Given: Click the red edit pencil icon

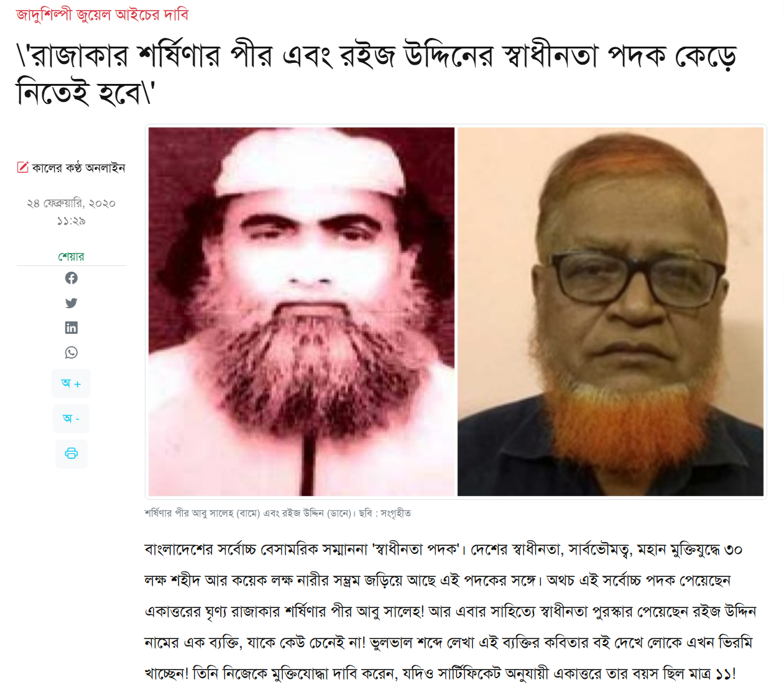Looking at the screenshot, I should tap(22, 167).
